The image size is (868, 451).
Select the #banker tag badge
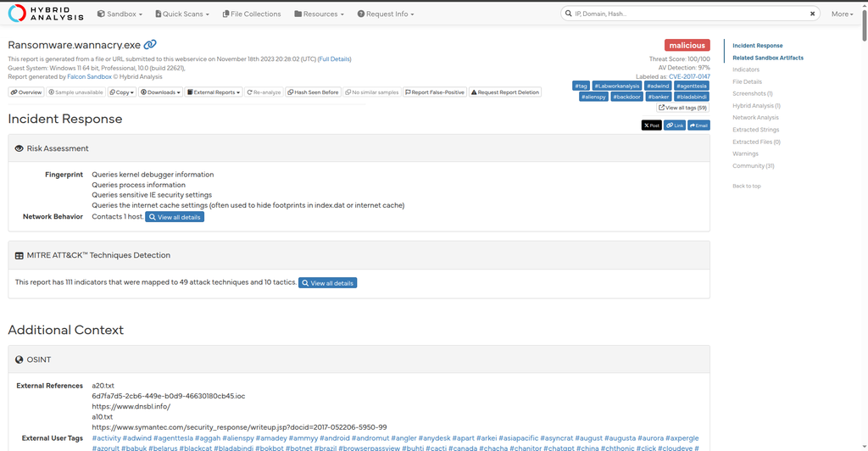(658, 97)
